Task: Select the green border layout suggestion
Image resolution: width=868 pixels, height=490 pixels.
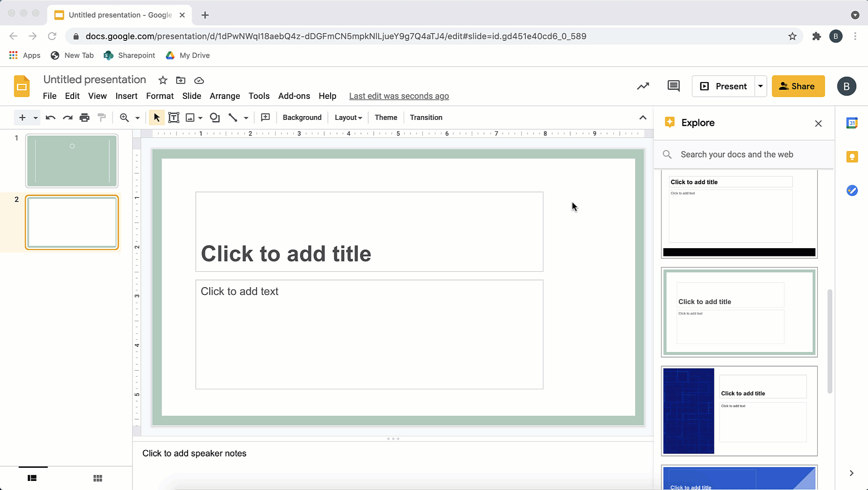Action: click(x=739, y=312)
